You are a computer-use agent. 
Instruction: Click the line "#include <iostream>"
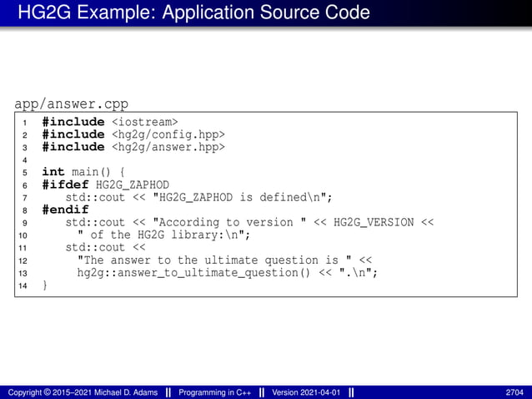[x=110, y=122]
